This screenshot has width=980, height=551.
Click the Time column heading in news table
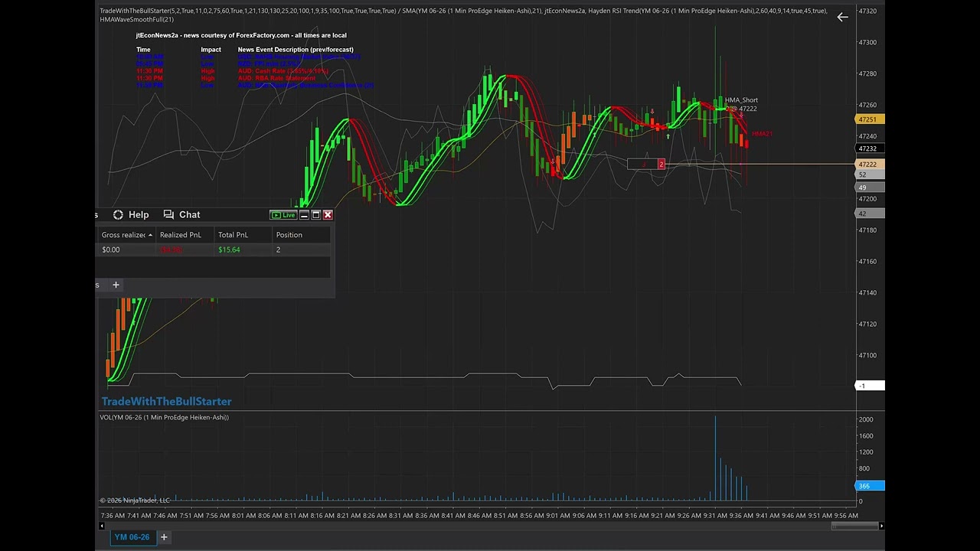pos(143,50)
